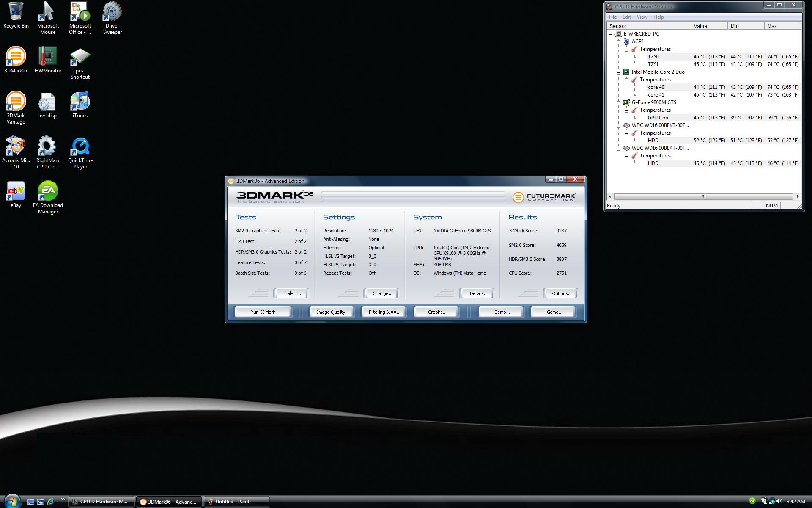The width and height of the screenshot is (812, 508).
Task: Collapse Temperatures under Intel Mobile Core 2 Duo
Action: coord(627,80)
